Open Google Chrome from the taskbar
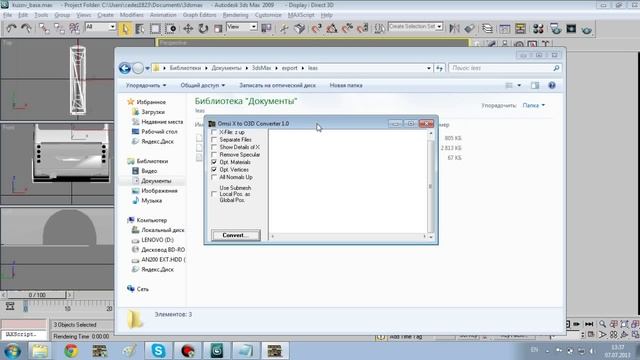The image size is (640, 360). [71, 351]
